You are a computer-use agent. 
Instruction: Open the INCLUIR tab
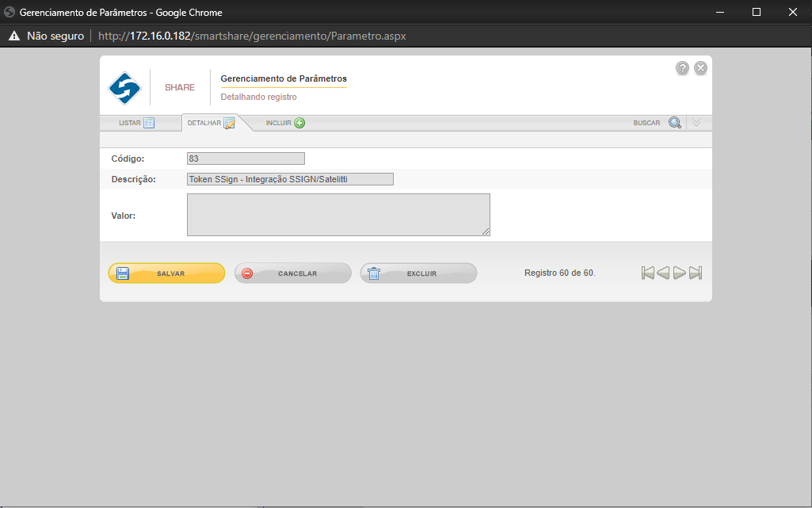[x=285, y=123]
